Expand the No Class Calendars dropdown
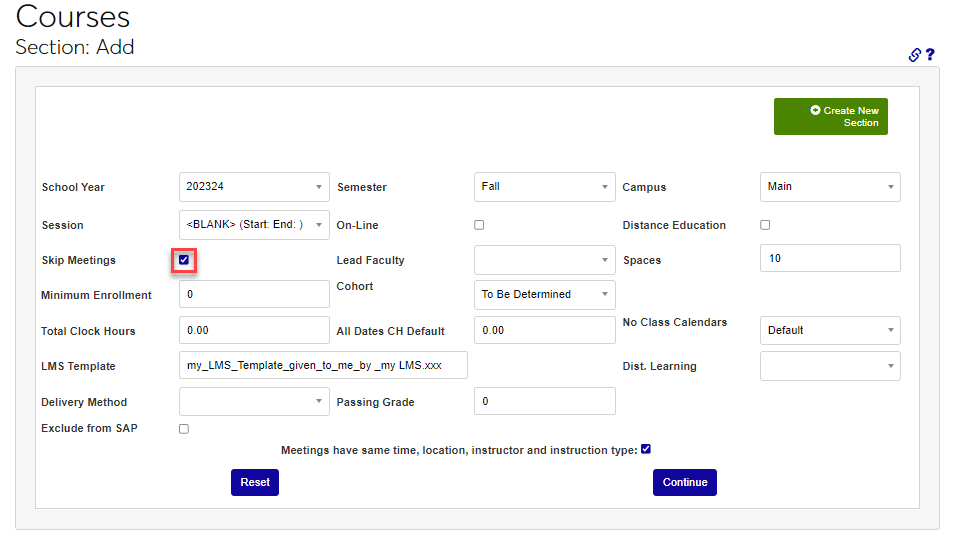The height and width of the screenshot is (546, 955). [829, 330]
